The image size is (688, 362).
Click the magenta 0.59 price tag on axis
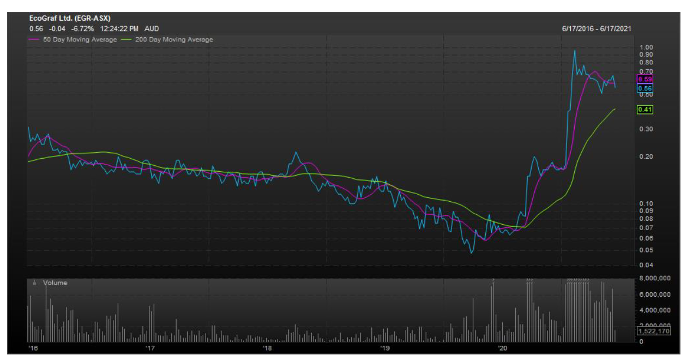645,79
